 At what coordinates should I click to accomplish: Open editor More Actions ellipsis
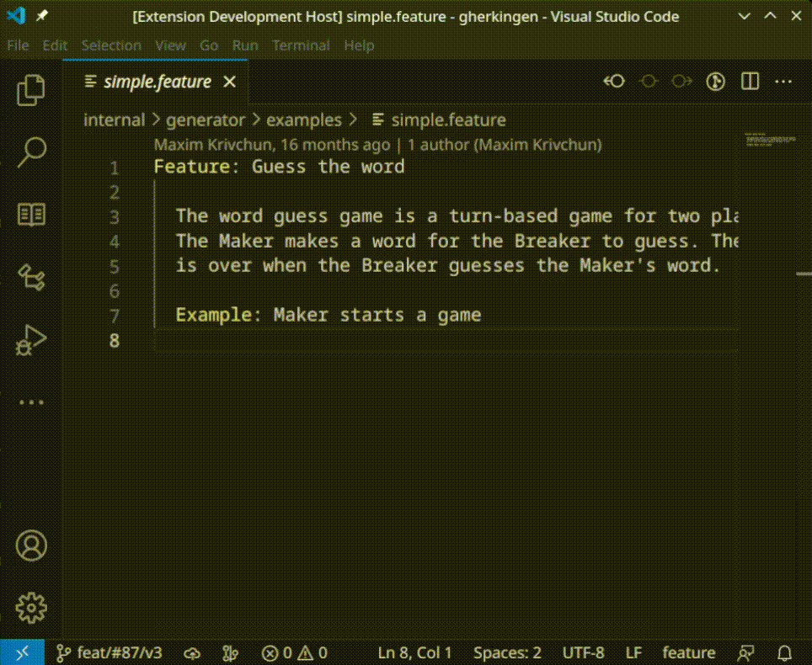click(x=783, y=82)
